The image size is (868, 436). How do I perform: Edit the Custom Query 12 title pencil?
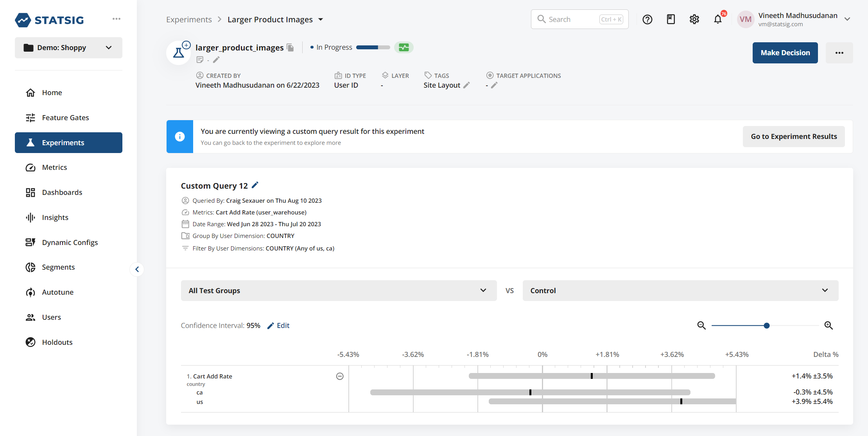click(x=255, y=185)
